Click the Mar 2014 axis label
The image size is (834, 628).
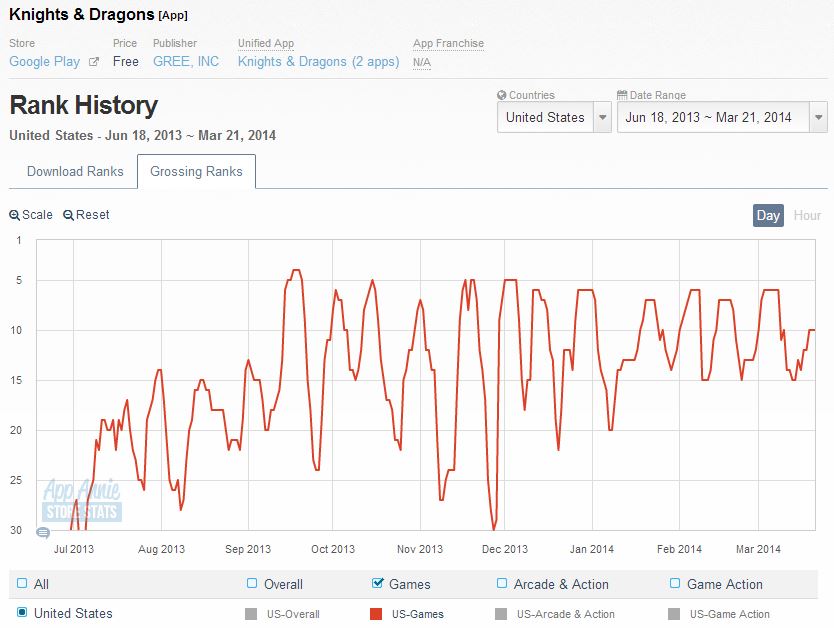[x=758, y=549]
